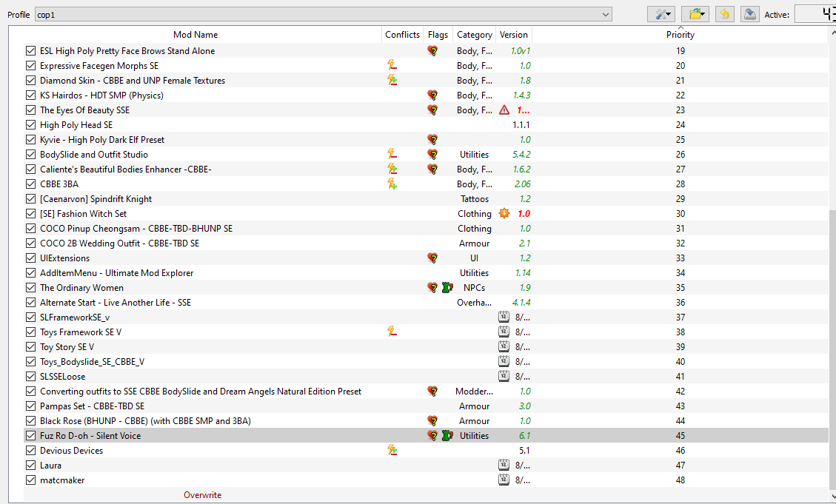This screenshot has width=836, height=504.
Task: Click the Modder... category cell
Action: 475,392
